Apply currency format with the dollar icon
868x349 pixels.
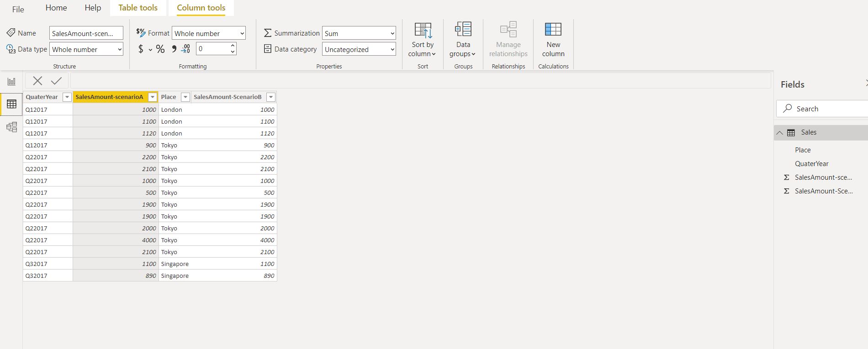(x=141, y=49)
